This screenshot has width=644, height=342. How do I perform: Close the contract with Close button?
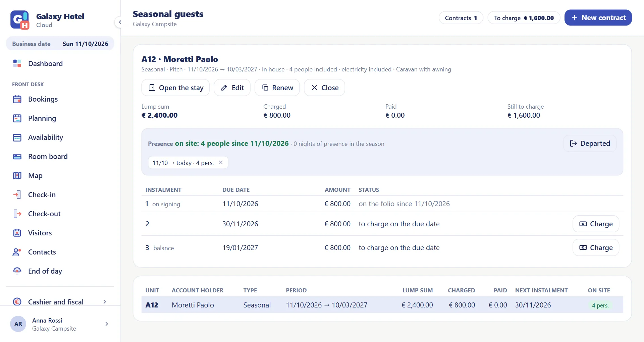click(x=324, y=88)
